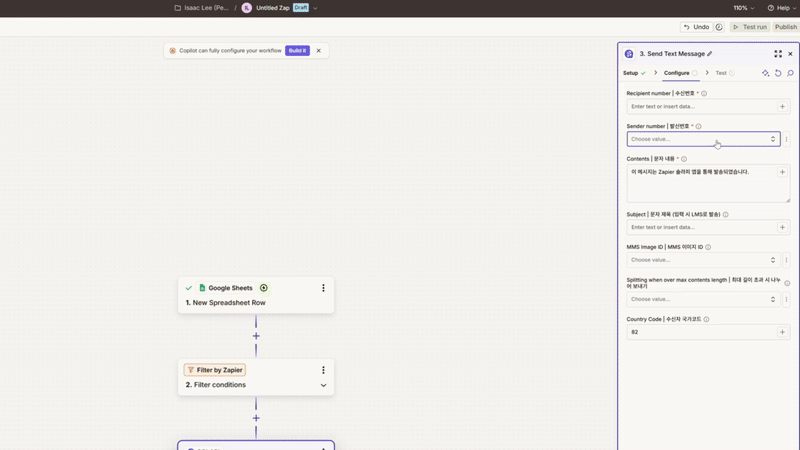
Task: Open the Filter by Zapier three-dot menu
Action: (323, 370)
